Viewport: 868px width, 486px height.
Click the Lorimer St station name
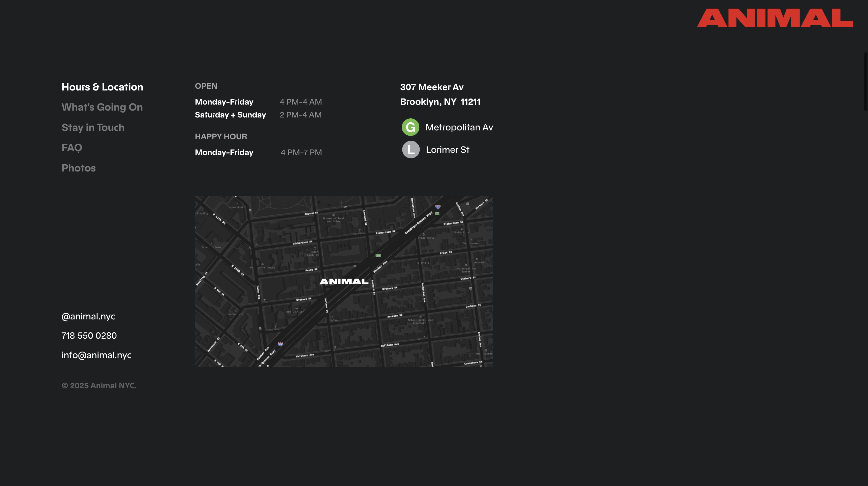(447, 150)
